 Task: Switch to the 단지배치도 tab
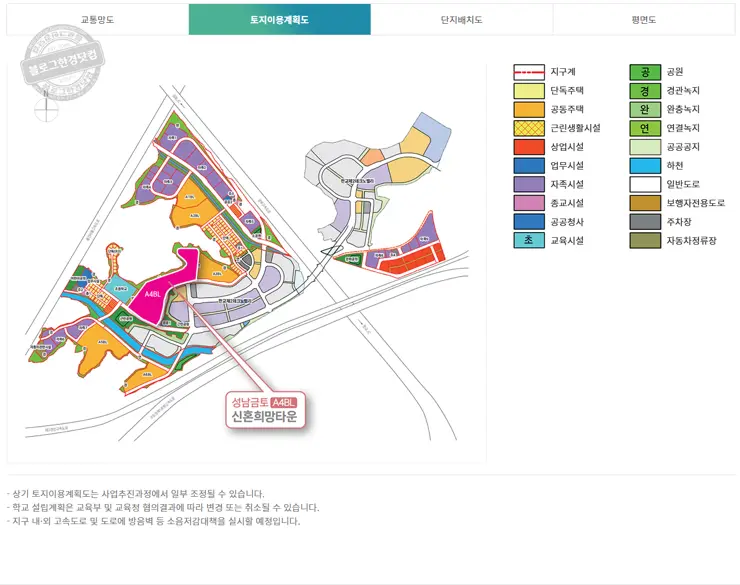[462, 19]
